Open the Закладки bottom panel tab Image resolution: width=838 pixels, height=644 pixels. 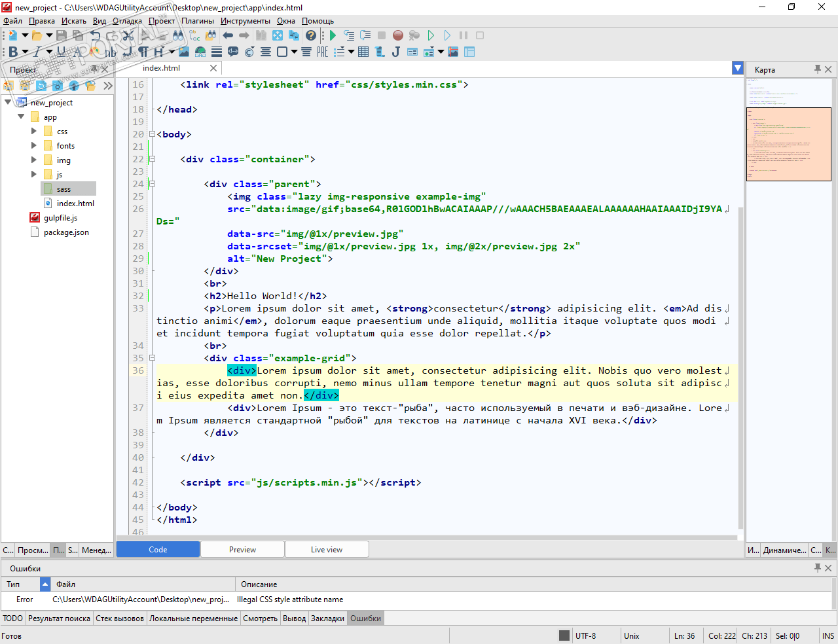[x=327, y=618]
